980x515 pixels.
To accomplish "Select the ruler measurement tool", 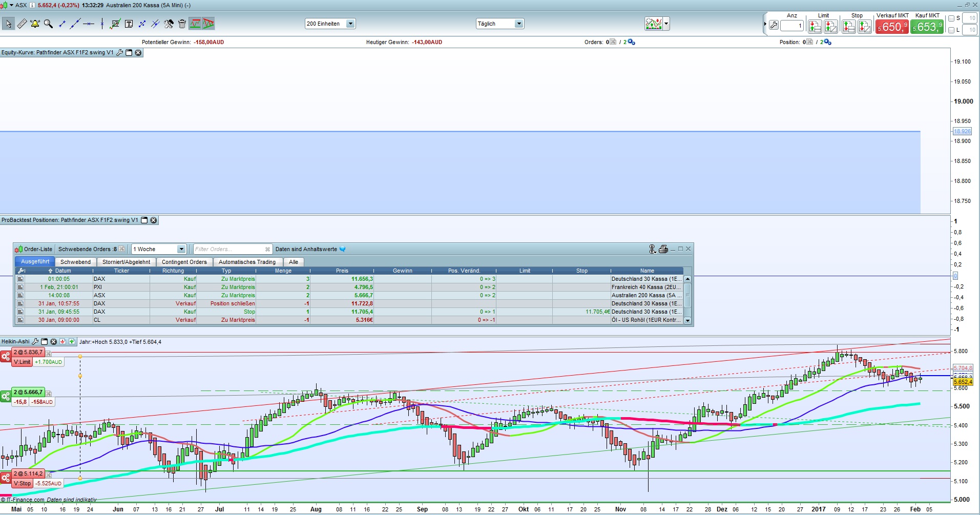I will point(22,24).
